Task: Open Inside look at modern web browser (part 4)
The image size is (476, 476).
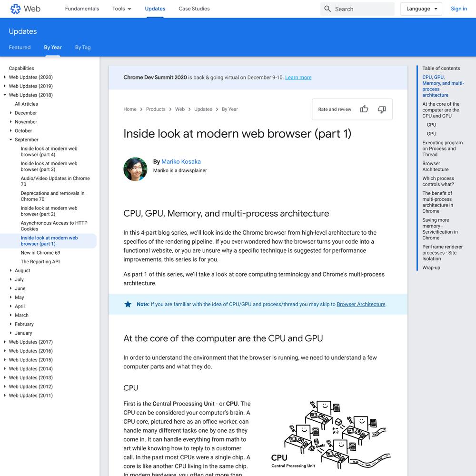Action: point(49,151)
